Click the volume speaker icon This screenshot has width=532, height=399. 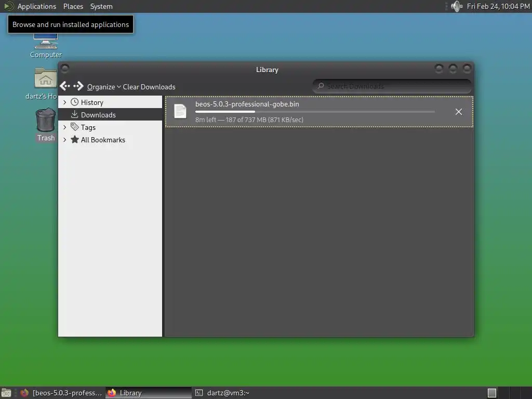coord(457,6)
